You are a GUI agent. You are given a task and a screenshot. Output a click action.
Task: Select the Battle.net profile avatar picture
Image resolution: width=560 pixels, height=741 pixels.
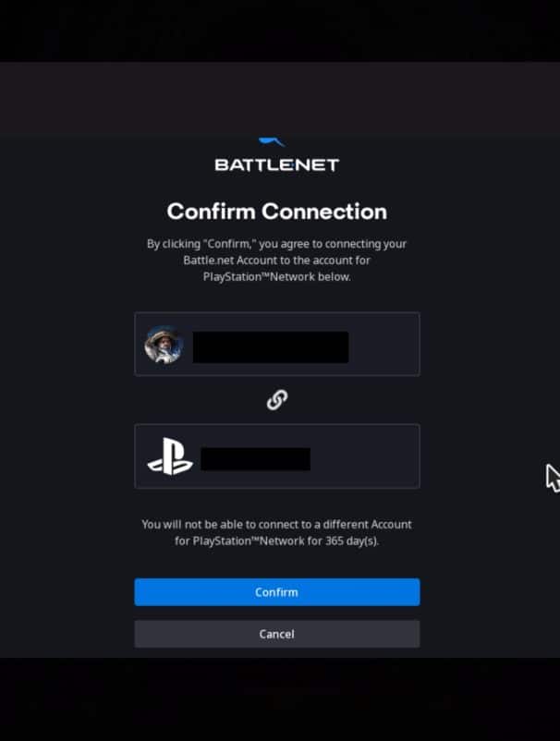[164, 345]
